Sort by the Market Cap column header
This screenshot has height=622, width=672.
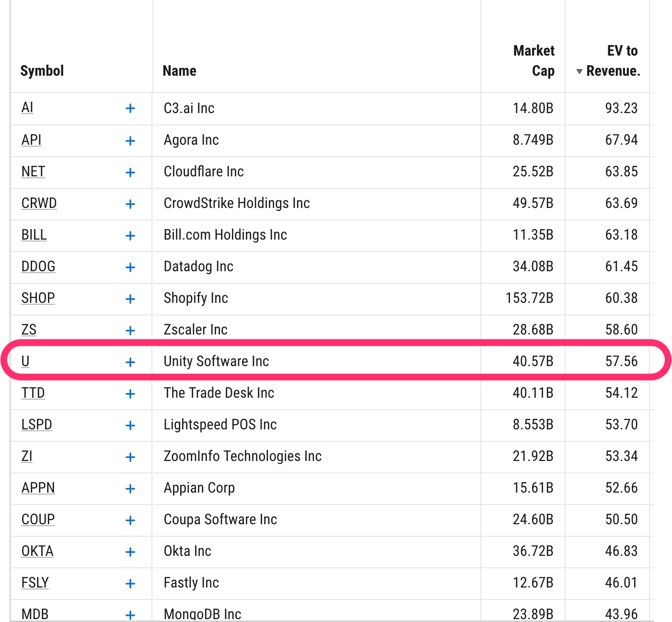click(534, 61)
